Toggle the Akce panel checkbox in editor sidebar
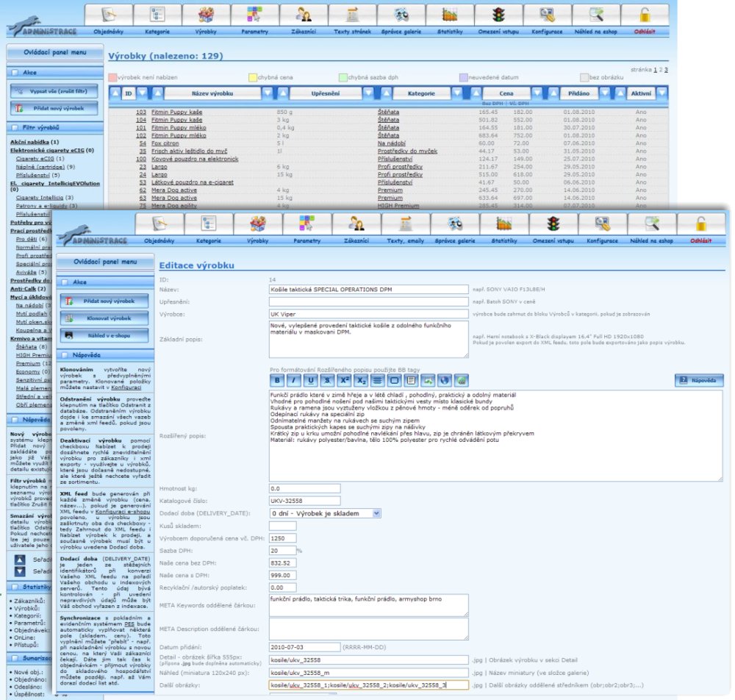This screenshot has height=700, width=735. tap(65, 281)
